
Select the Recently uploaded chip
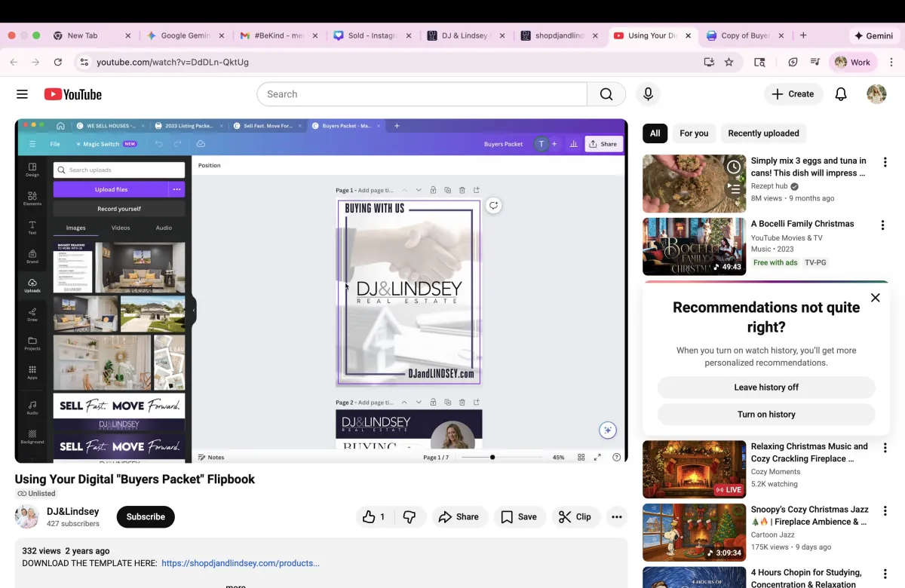(763, 133)
